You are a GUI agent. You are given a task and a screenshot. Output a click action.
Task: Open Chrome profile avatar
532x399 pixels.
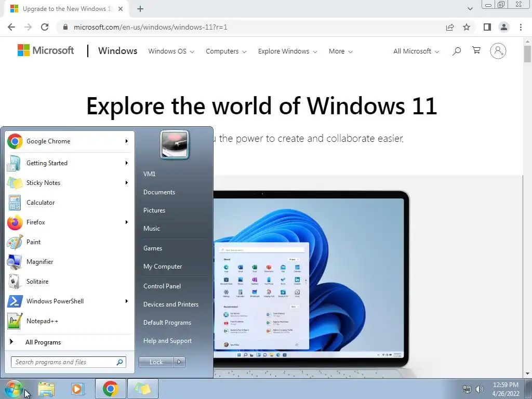coord(504,27)
